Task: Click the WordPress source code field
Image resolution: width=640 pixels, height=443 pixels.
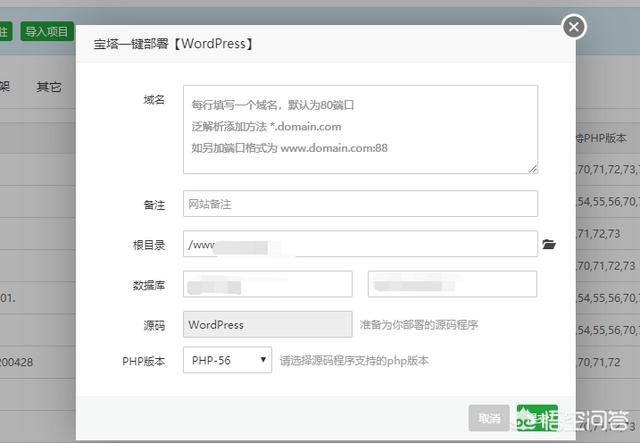Action: point(268,324)
